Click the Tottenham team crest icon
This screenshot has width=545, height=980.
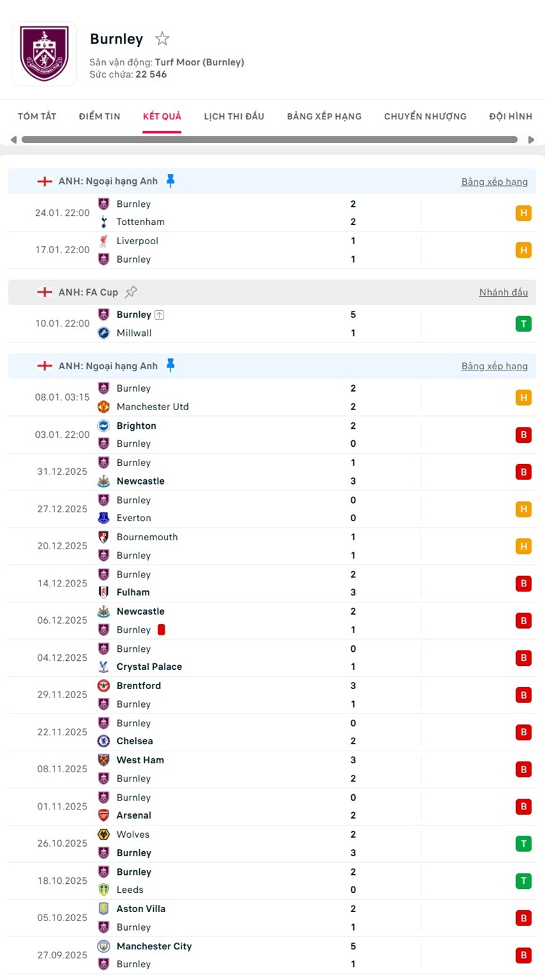[x=104, y=222]
